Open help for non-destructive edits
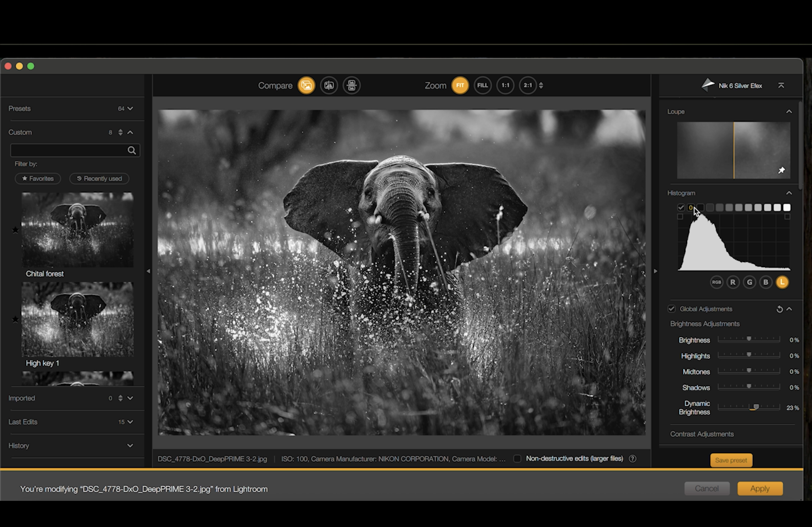Image resolution: width=812 pixels, height=527 pixels. coord(632,459)
